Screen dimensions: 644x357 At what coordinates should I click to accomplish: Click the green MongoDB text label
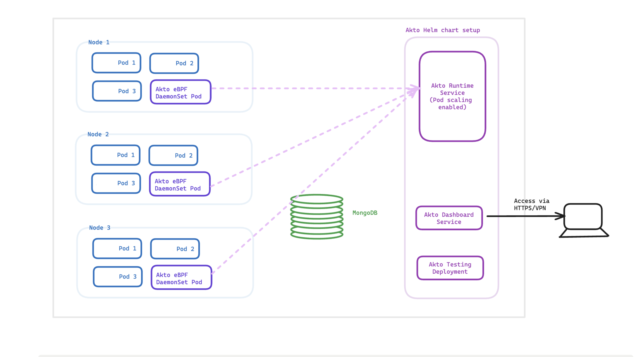pyautogui.click(x=364, y=213)
